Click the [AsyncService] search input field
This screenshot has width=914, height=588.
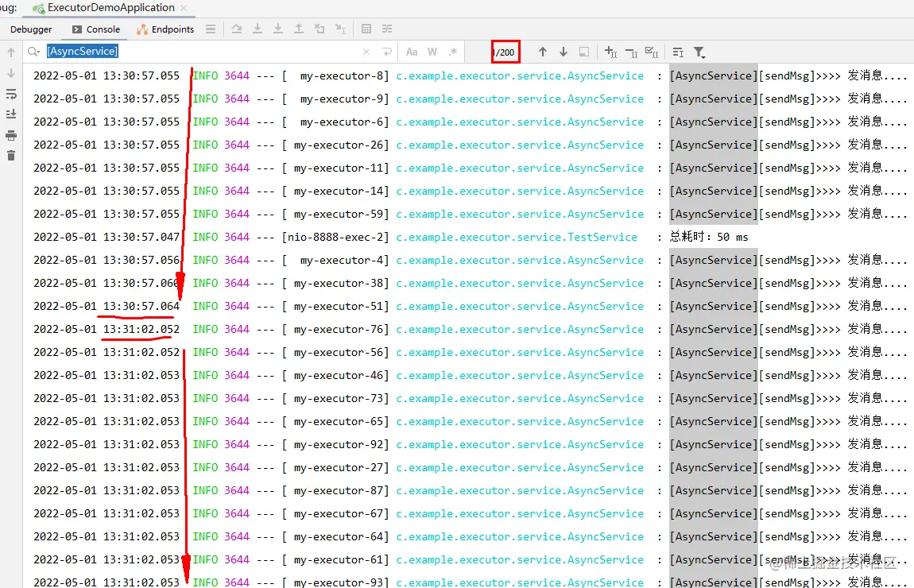coord(201,52)
